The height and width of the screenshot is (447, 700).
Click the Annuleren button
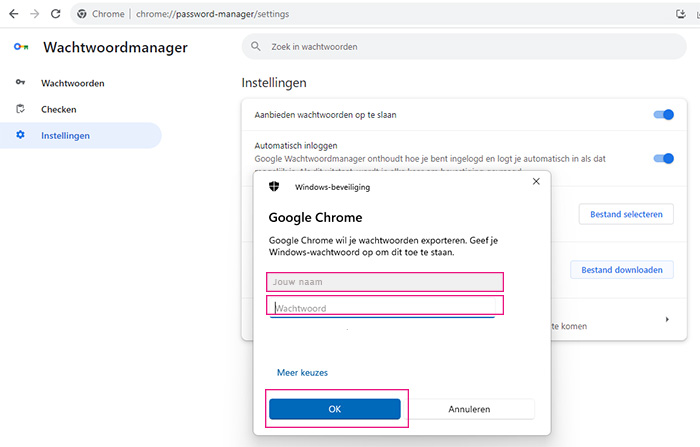(x=469, y=409)
